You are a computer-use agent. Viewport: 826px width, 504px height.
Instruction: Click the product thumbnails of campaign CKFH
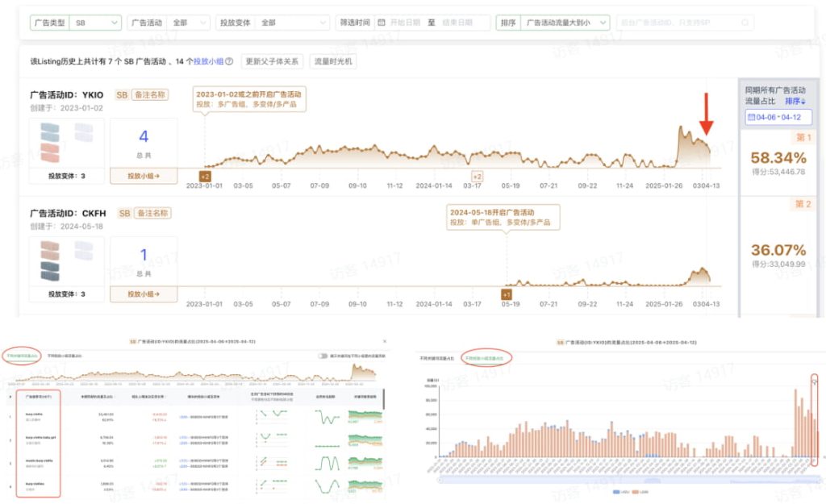coord(66,260)
